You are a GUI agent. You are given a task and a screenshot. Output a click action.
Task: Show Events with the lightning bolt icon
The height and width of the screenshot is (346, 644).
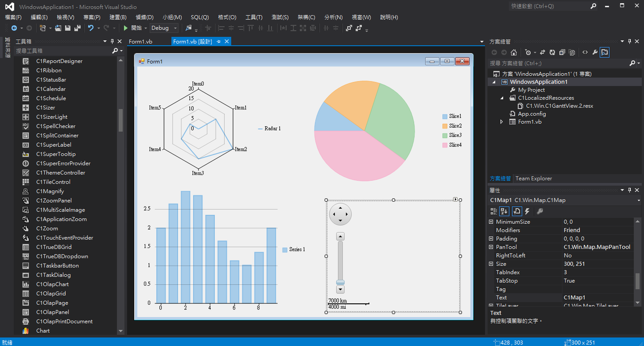pyautogui.click(x=527, y=211)
